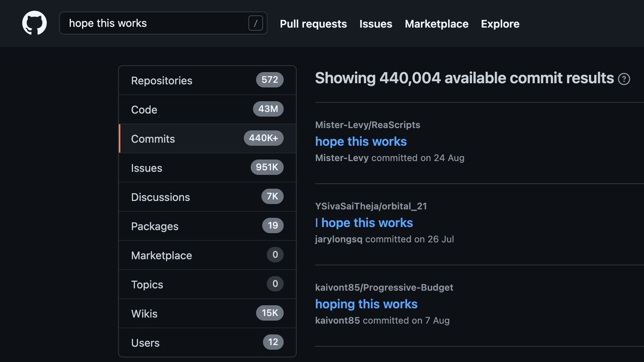Click the committed on 24 Aug text
Image resolution: width=644 pixels, height=362 pixels.
[x=418, y=158]
